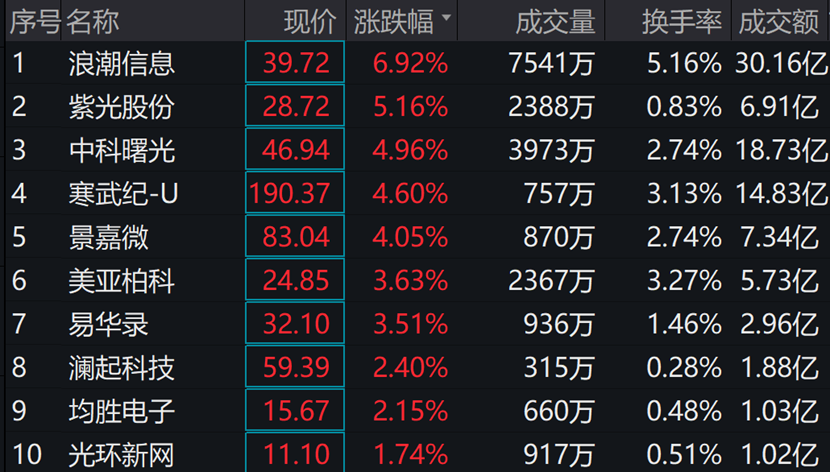Click turnover rate 0.83%

coord(684,107)
